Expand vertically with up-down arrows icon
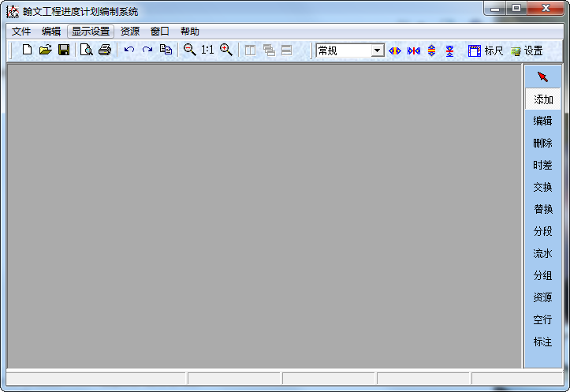The width and height of the screenshot is (570, 392). click(431, 50)
